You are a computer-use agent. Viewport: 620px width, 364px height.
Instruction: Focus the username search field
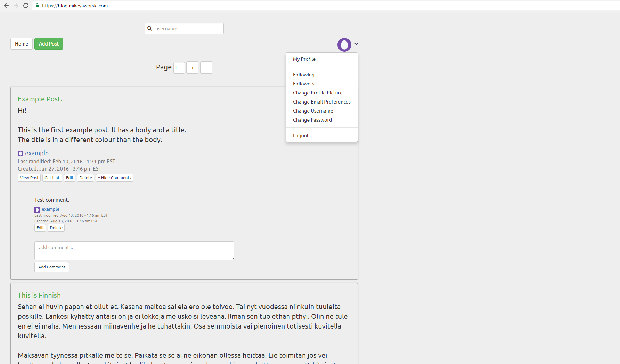pyautogui.click(x=188, y=28)
